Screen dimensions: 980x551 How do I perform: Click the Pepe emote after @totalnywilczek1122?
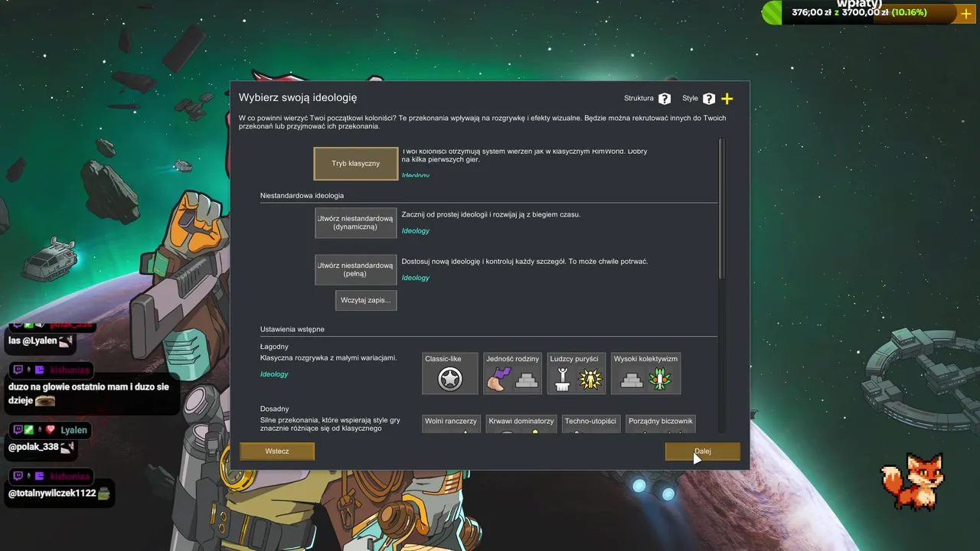pyautogui.click(x=106, y=494)
